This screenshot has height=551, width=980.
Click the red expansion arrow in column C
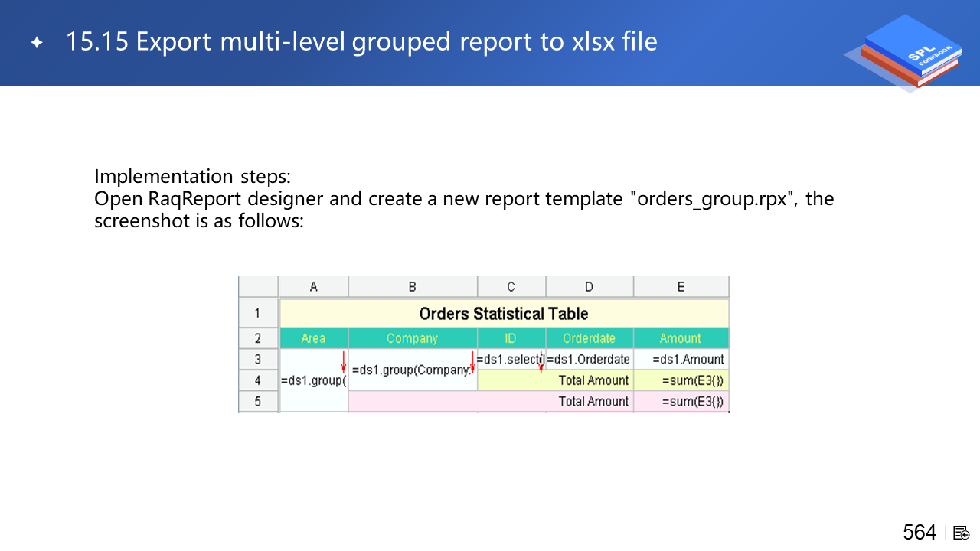tap(541, 362)
